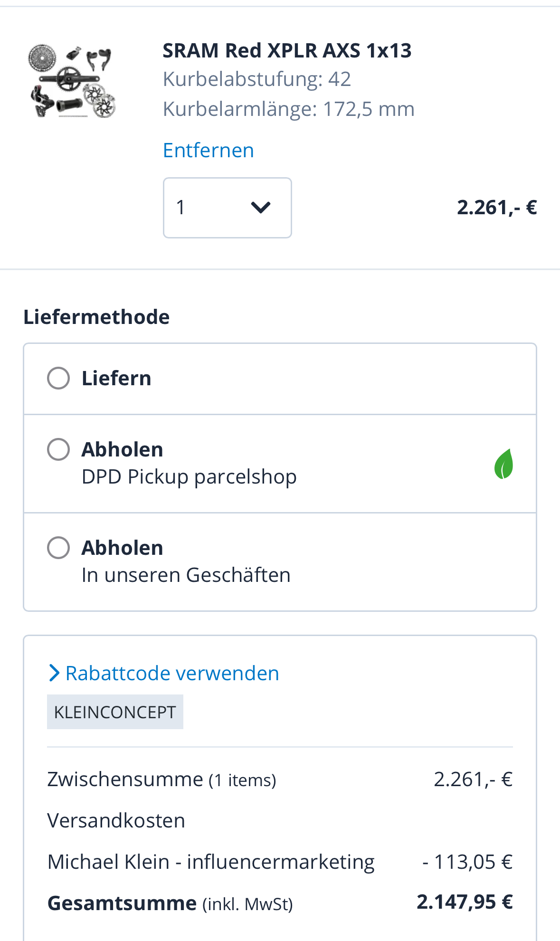
Task: Click the Versandkosten shipping cost row
Action: (116, 820)
